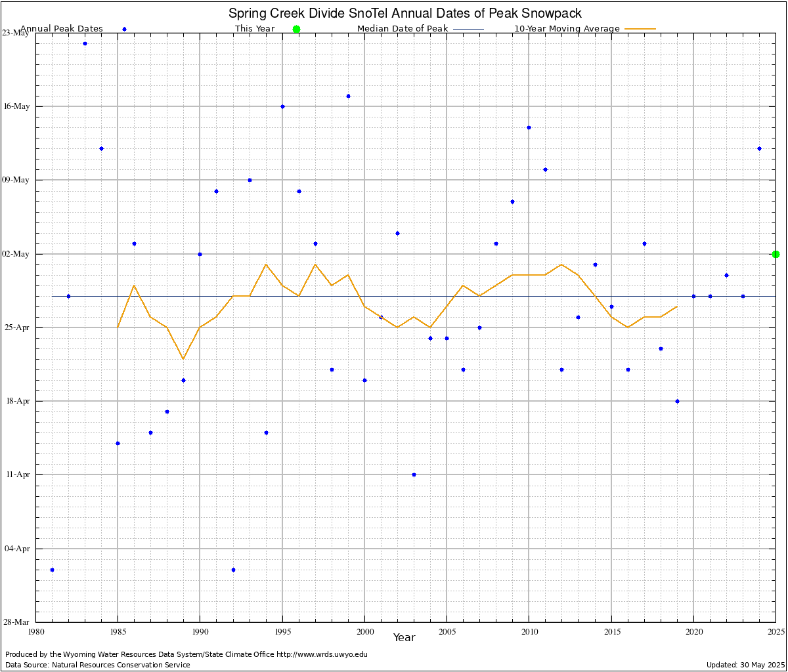Click the 2010 data point near 14-May
The image size is (788, 672).
click(x=529, y=127)
